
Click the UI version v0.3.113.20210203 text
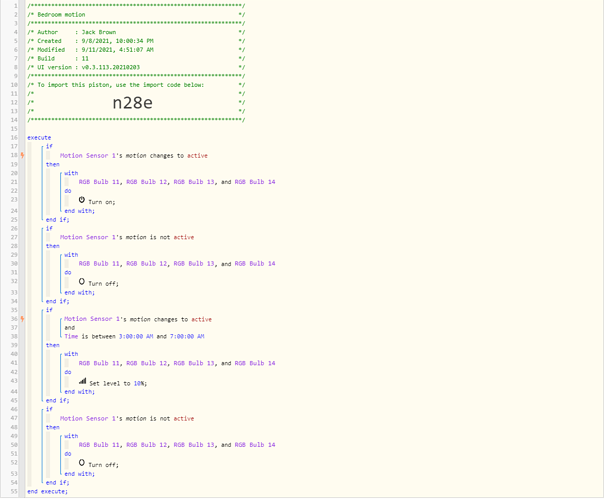111,67
